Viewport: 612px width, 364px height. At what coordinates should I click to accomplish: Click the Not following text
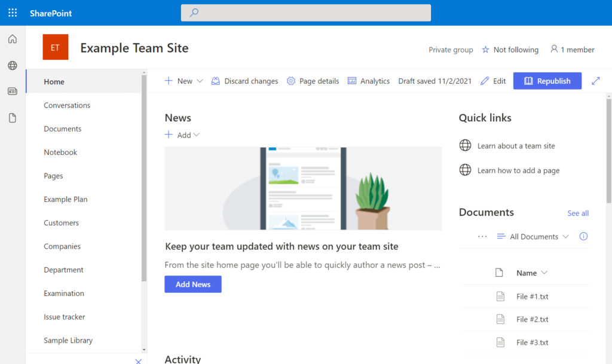[x=516, y=50]
